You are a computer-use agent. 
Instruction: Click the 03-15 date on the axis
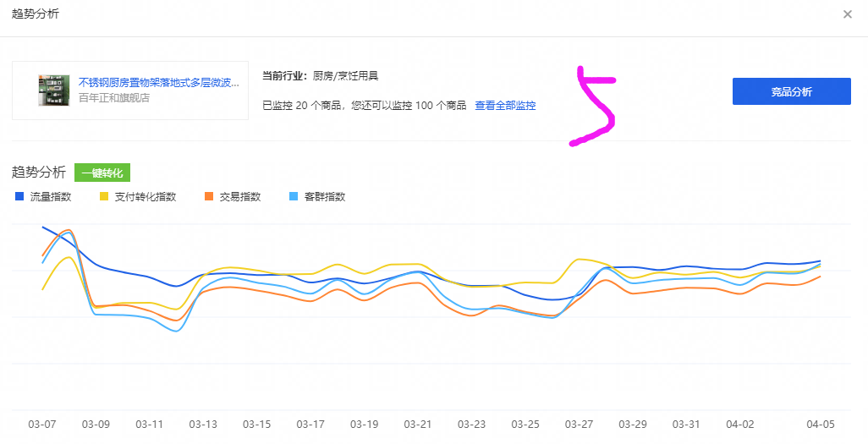coord(257,425)
